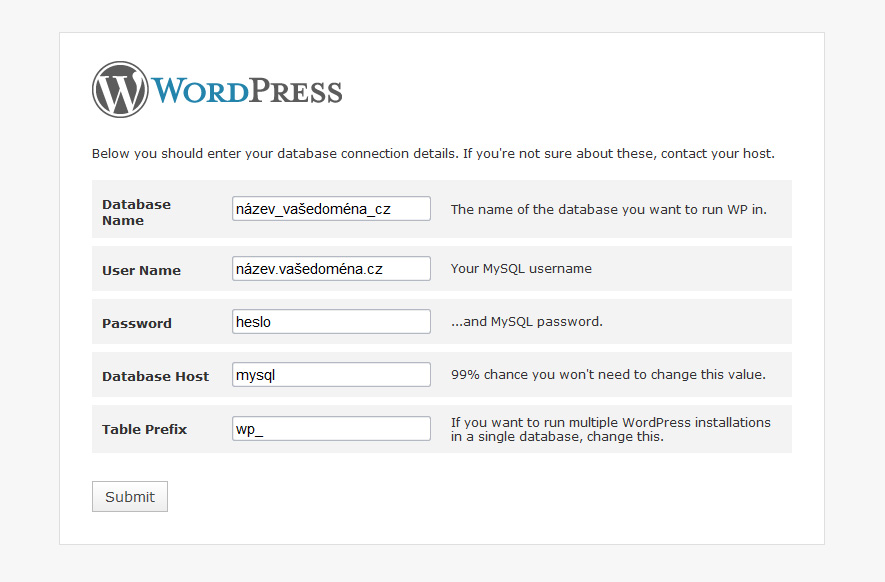
Task: Click the 'User Name' label
Action: (x=141, y=270)
